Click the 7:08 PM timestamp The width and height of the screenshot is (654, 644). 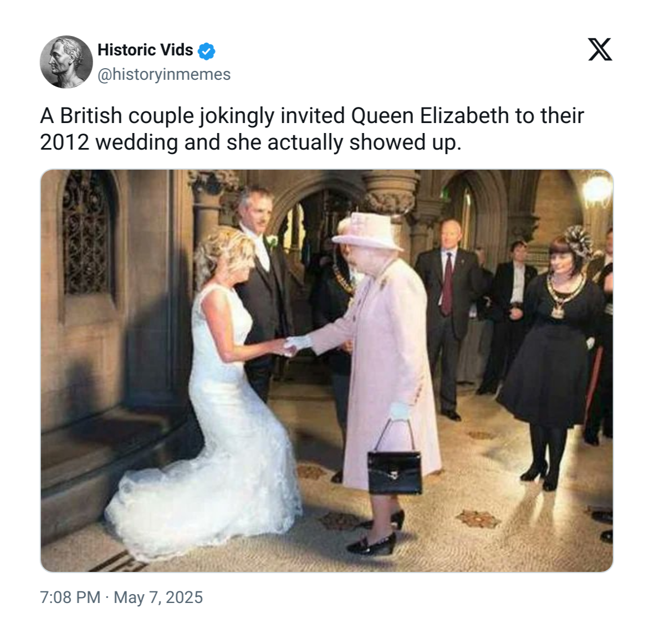(x=70, y=597)
